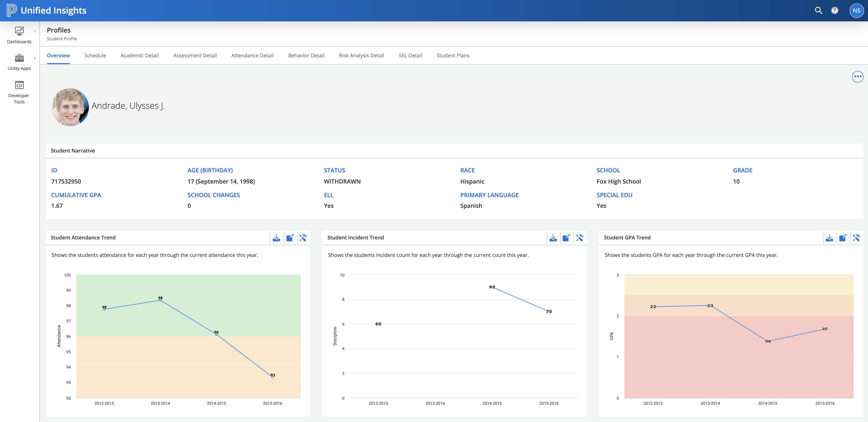The image size is (868, 422).
Task: Expand the Student Attendance Trend chart
Action: pos(290,238)
